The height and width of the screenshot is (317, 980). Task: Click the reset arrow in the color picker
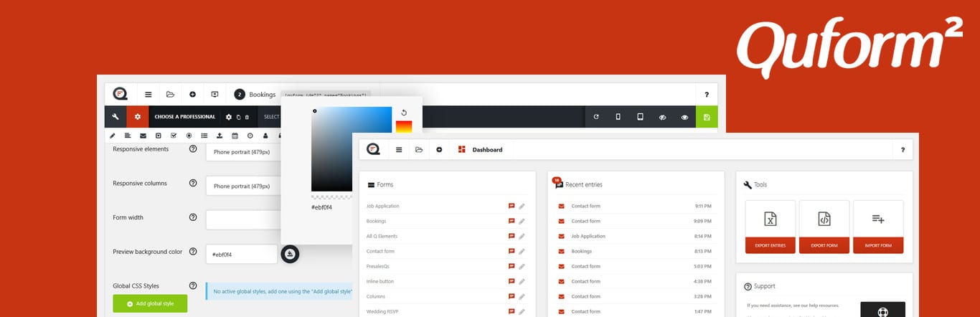click(x=404, y=113)
